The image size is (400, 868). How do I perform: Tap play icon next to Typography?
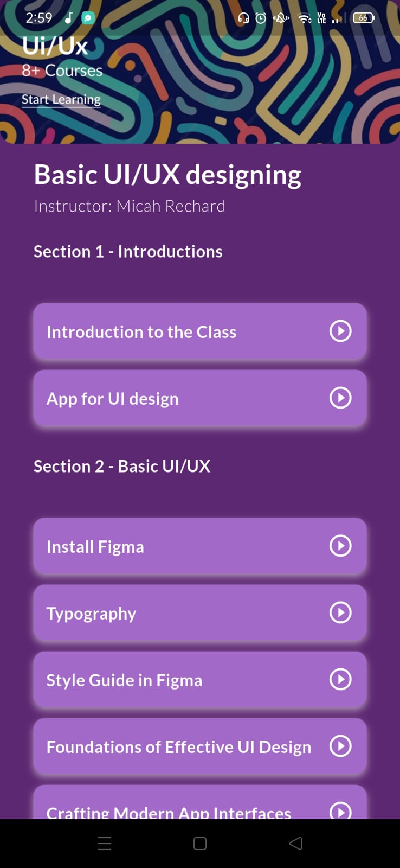[340, 612]
